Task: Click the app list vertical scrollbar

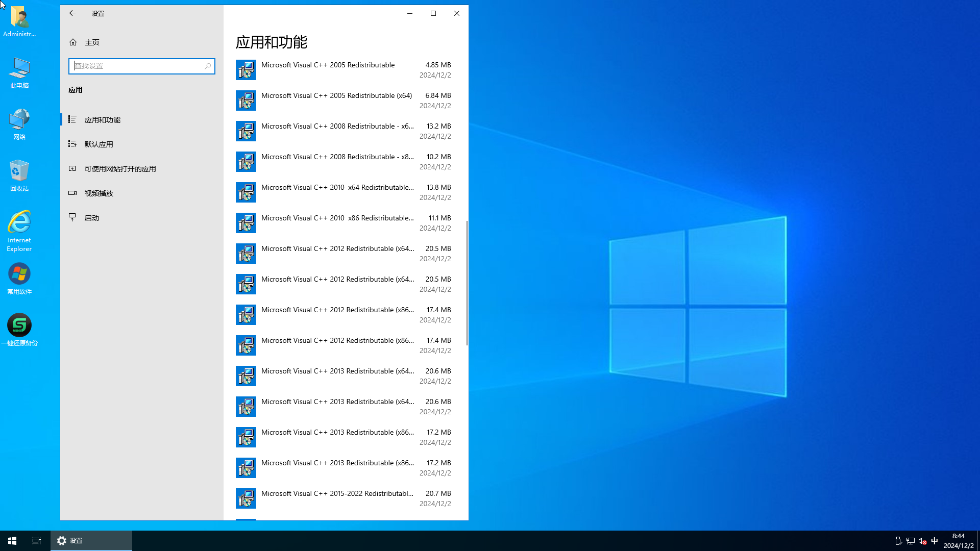Action: point(467,283)
